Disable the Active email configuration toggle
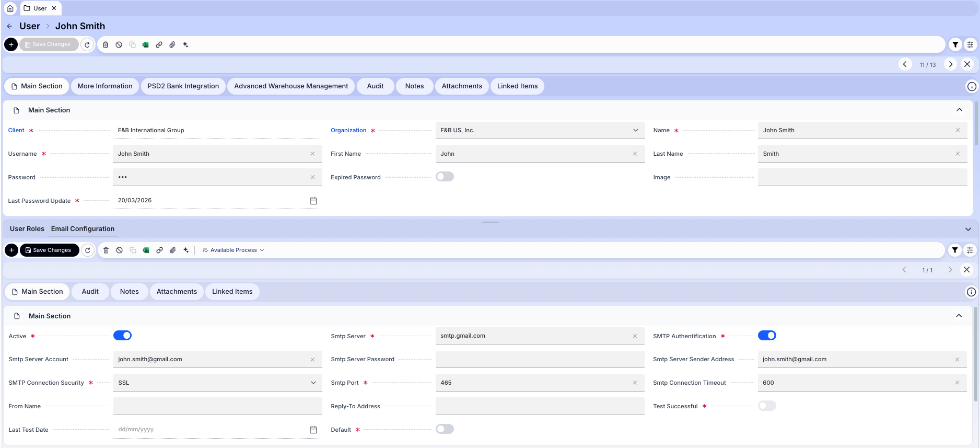Screen dimensions: 980x448 (122, 336)
